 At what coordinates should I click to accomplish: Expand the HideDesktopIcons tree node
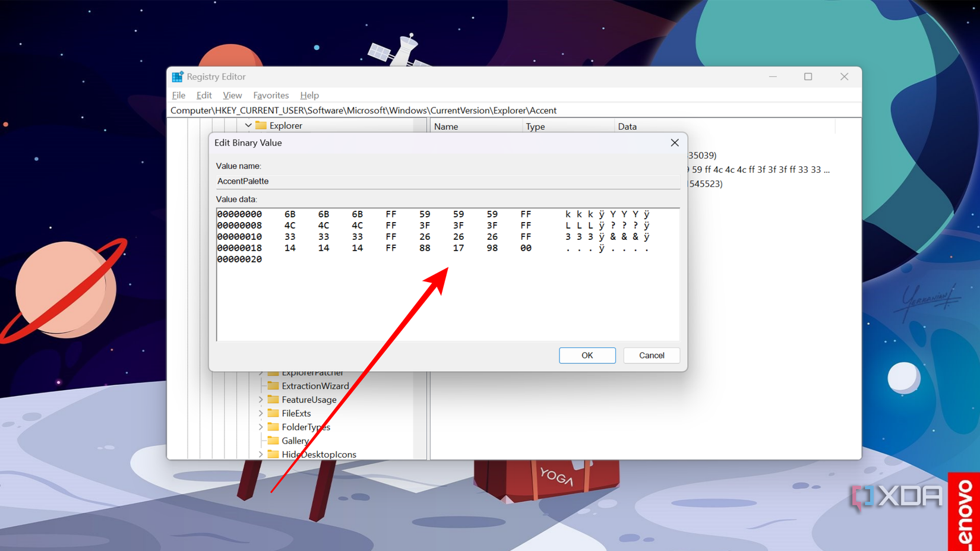[261, 454]
